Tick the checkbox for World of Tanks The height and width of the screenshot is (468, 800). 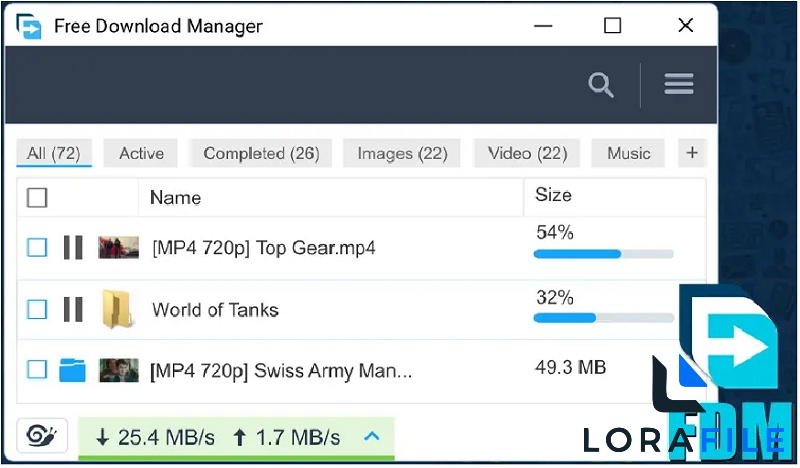tap(37, 309)
